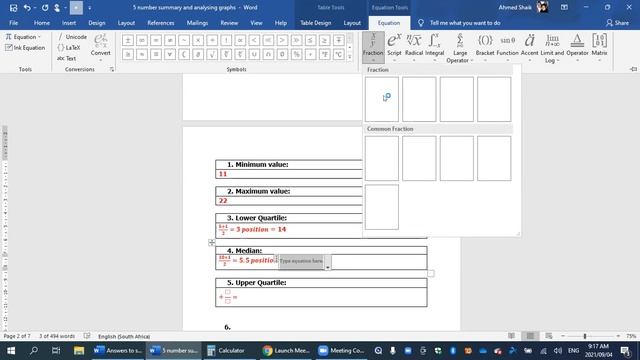Insert the union symbol
640x360 pixels.
pyautogui.click(x=254, y=54)
